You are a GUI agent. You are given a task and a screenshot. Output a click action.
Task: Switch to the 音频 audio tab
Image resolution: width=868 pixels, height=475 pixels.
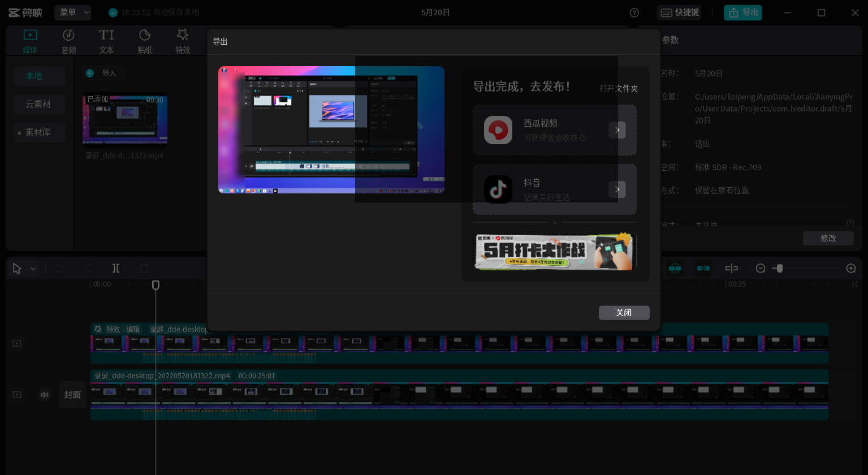68,41
